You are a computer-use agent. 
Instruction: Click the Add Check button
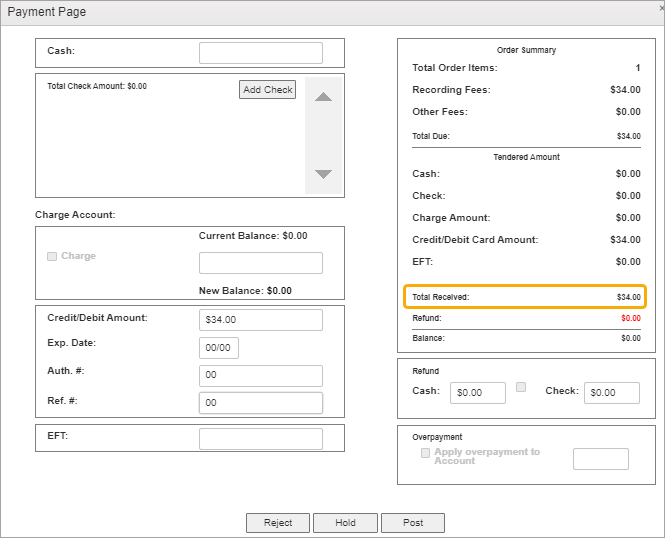click(x=267, y=90)
